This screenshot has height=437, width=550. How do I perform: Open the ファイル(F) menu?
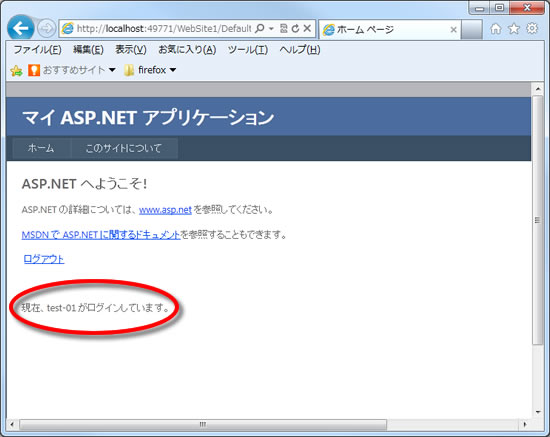point(37,49)
